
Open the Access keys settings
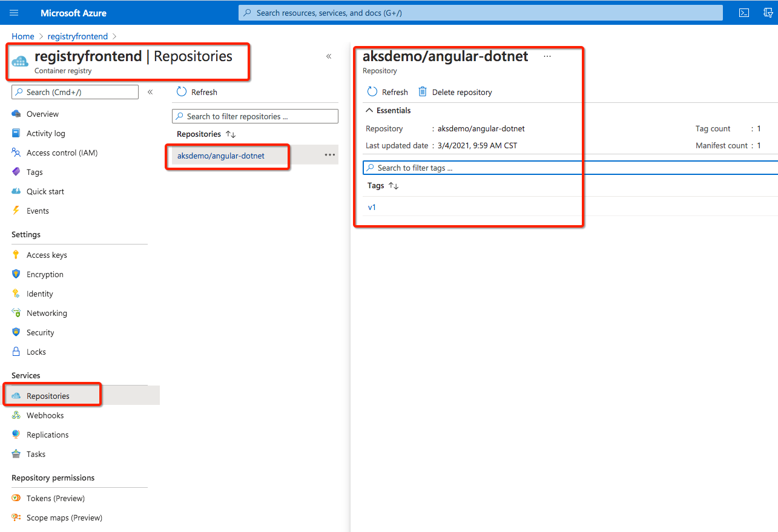coord(46,254)
